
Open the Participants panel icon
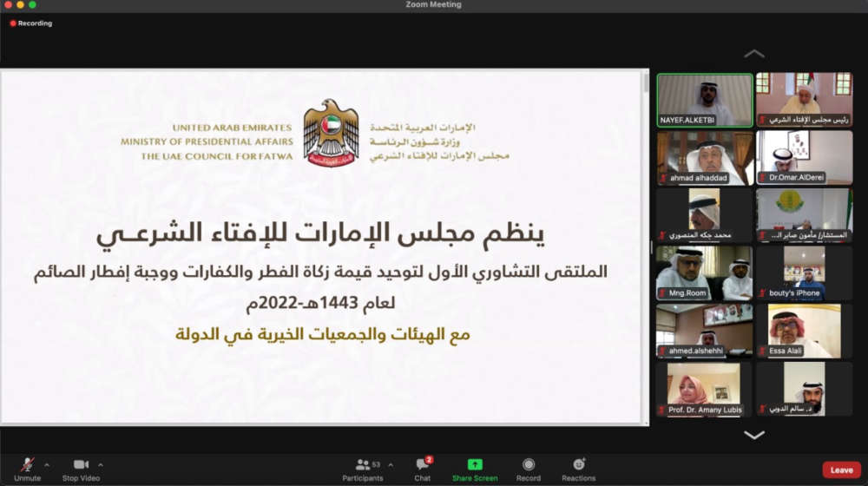click(x=363, y=464)
